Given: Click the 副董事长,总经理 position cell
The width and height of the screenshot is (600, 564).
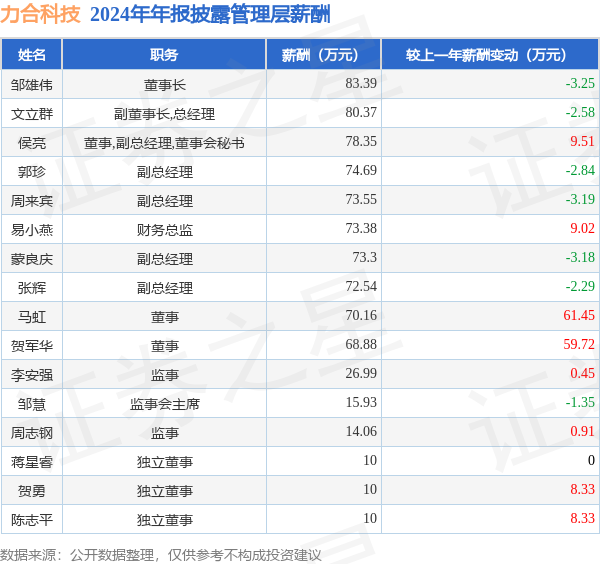Looking at the screenshot, I should 165,114.
